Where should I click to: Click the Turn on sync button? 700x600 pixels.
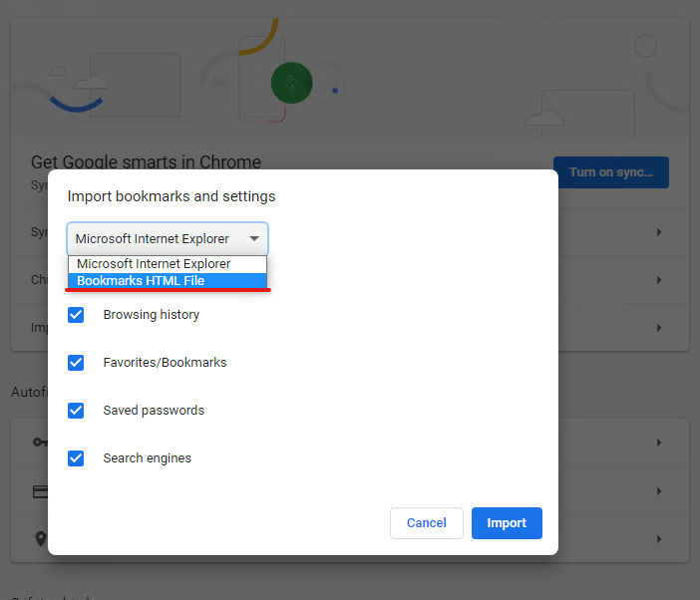coord(610,172)
